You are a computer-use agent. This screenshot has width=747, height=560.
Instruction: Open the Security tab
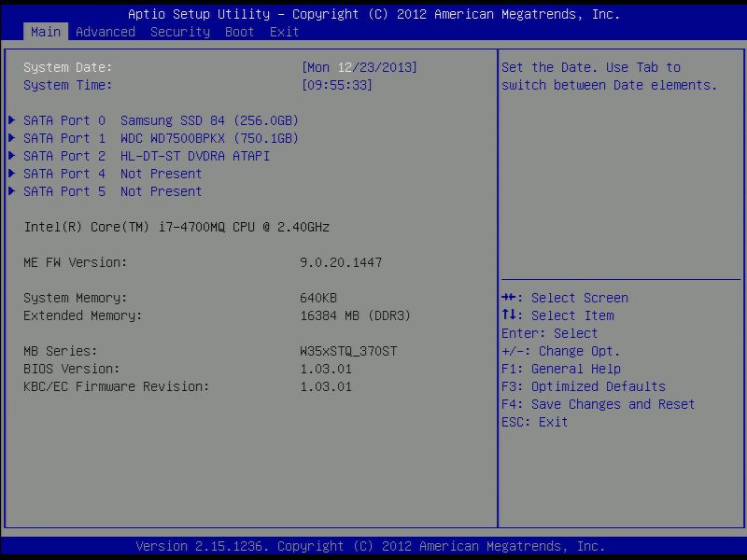[x=180, y=32]
